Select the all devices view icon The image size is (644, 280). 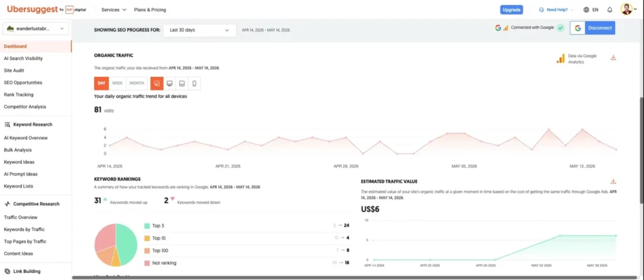tap(157, 83)
